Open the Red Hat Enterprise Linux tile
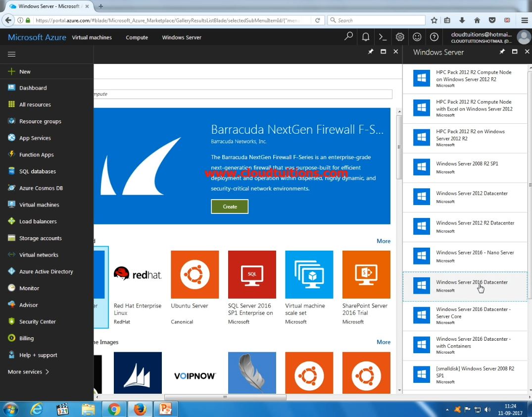Image resolution: width=532 pixels, height=417 pixels. [x=138, y=288]
